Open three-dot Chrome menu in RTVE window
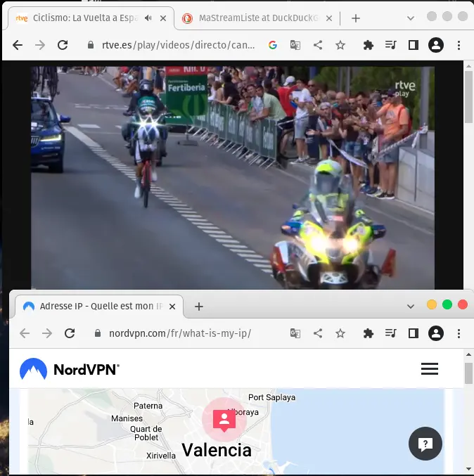Screen dimensions: 474x476 [459, 45]
